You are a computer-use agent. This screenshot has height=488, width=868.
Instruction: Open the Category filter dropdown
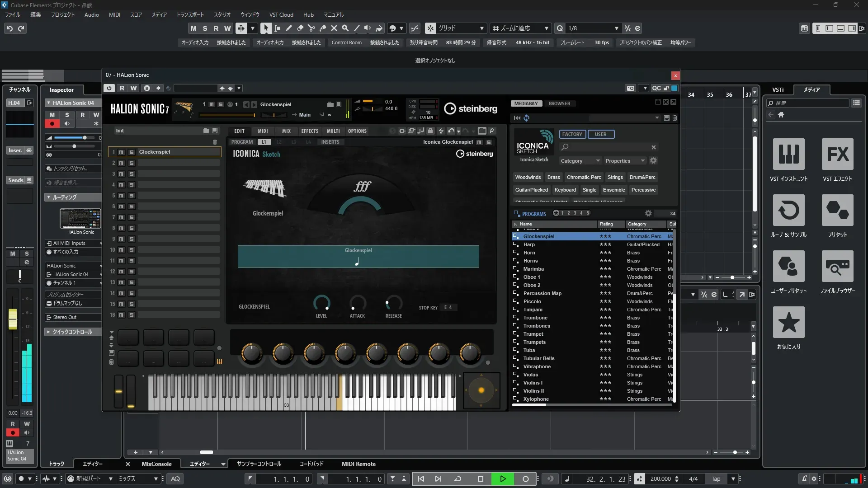580,161
